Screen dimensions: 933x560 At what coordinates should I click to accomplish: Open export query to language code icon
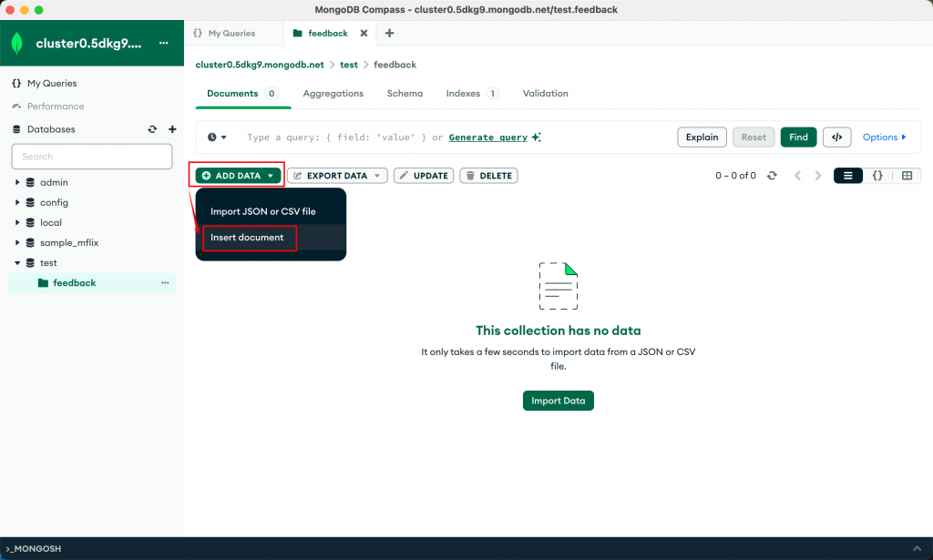pos(836,137)
